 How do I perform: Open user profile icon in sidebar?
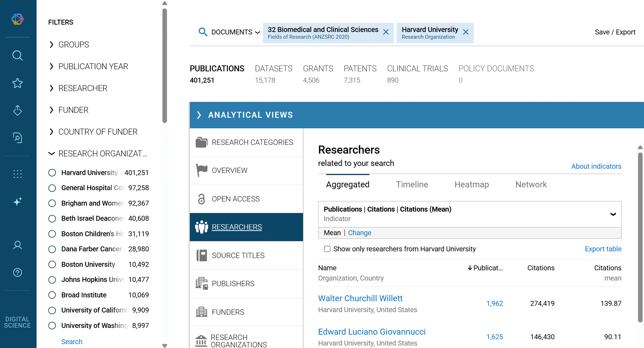[x=18, y=245]
